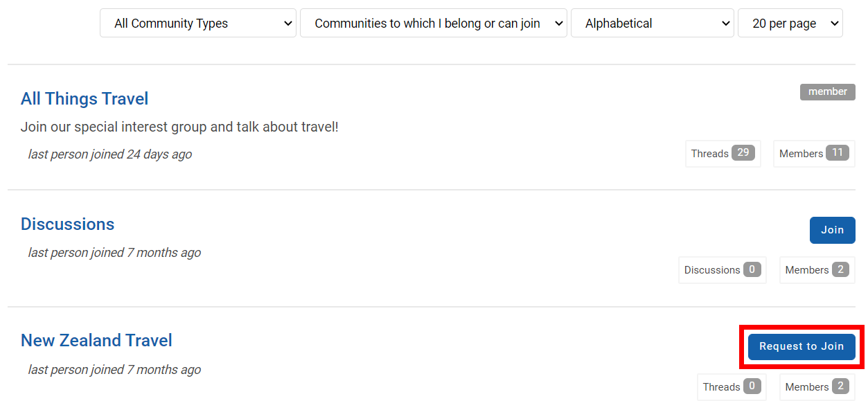The width and height of the screenshot is (868, 410).
Task: Click 'last person joined 24 days ago' text
Action: pyautogui.click(x=110, y=154)
